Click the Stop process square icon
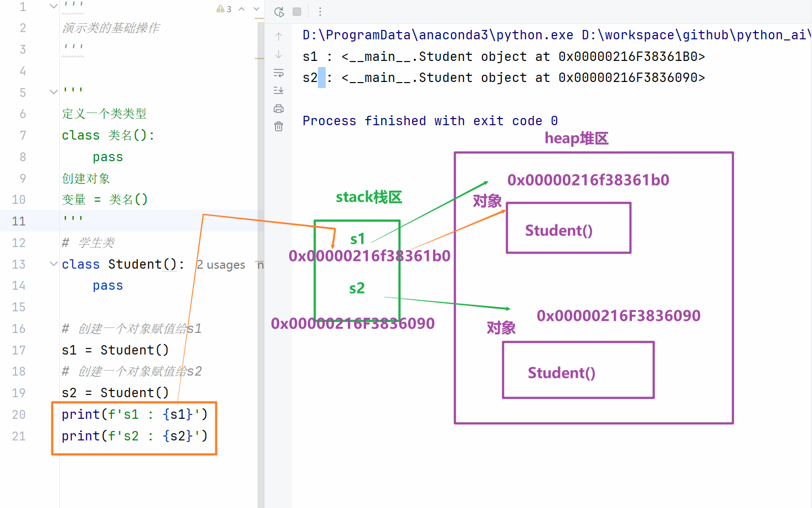 coord(297,12)
